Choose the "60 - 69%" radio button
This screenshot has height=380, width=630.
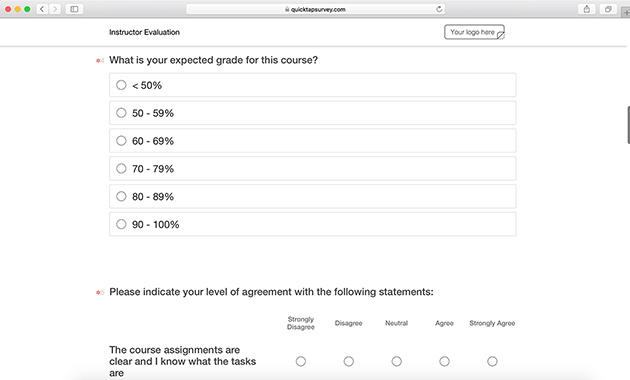[x=121, y=141]
